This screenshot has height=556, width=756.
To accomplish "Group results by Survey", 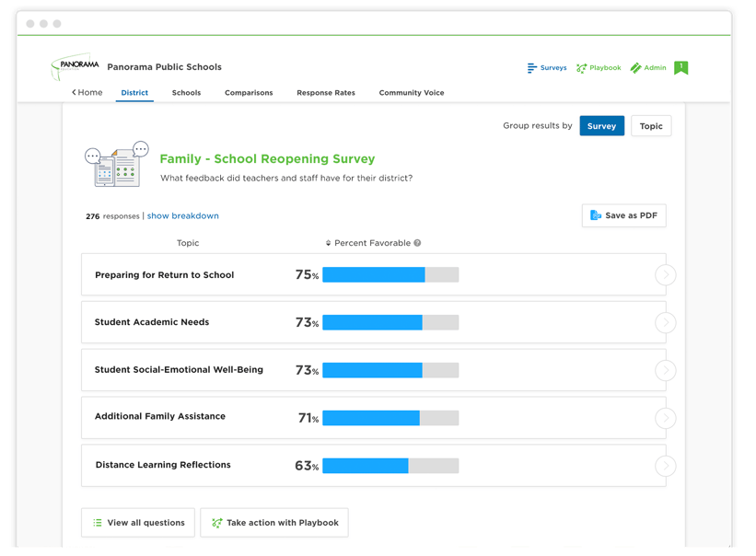I will pyautogui.click(x=601, y=126).
